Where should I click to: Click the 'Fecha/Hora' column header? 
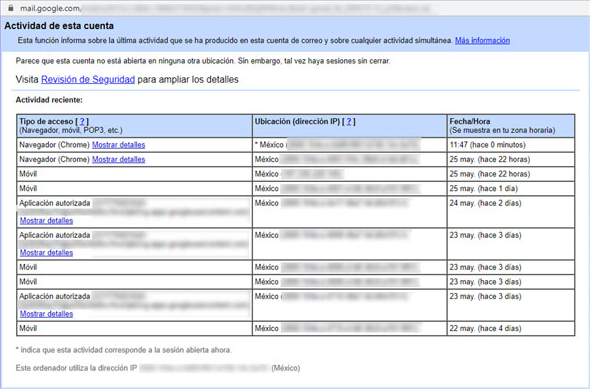point(511,126)
